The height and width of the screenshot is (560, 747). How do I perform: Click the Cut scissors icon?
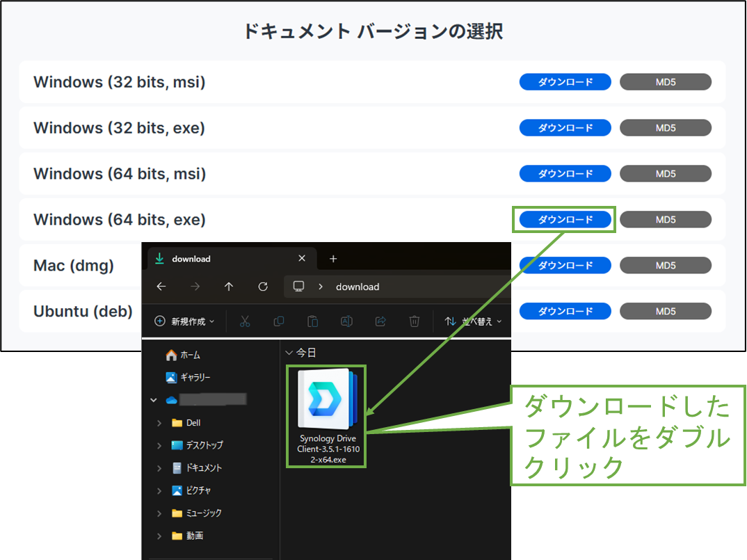pos(245,321)
